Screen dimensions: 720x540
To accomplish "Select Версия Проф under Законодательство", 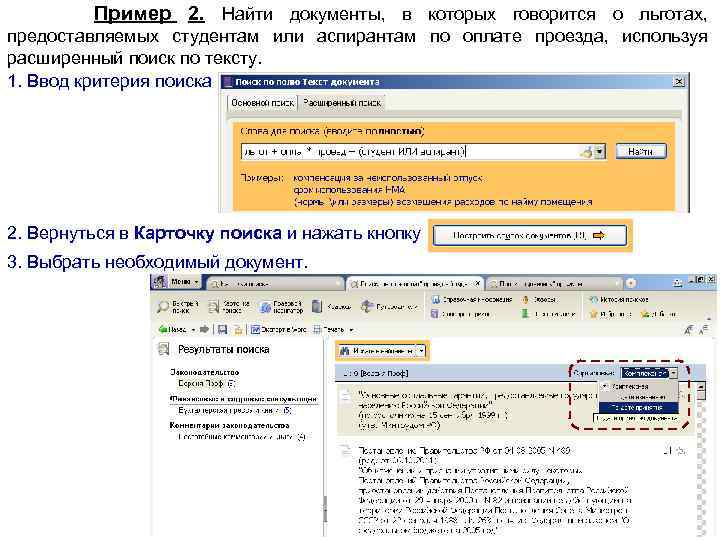I will click(x=207, y=383).
